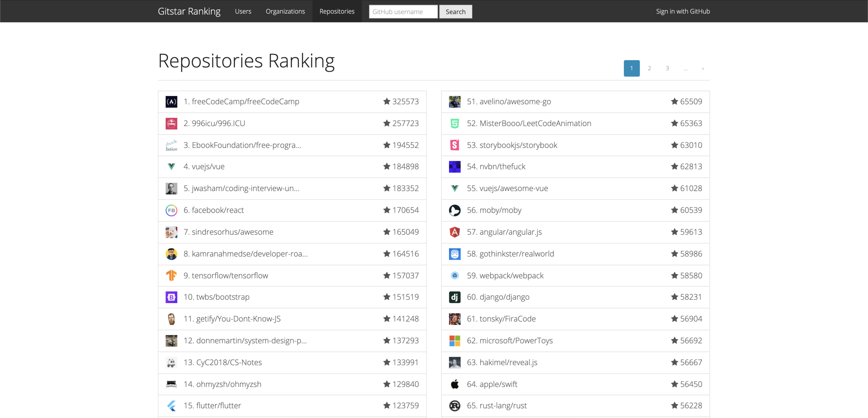Switch to the Organizations tab
Image resolution: width=868 pixels, height=418 pixels.
285,11
